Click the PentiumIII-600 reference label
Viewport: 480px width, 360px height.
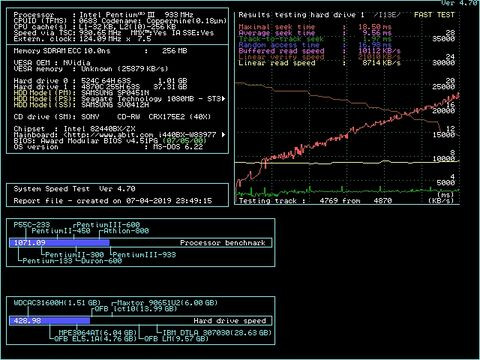[x=108, y=225]
